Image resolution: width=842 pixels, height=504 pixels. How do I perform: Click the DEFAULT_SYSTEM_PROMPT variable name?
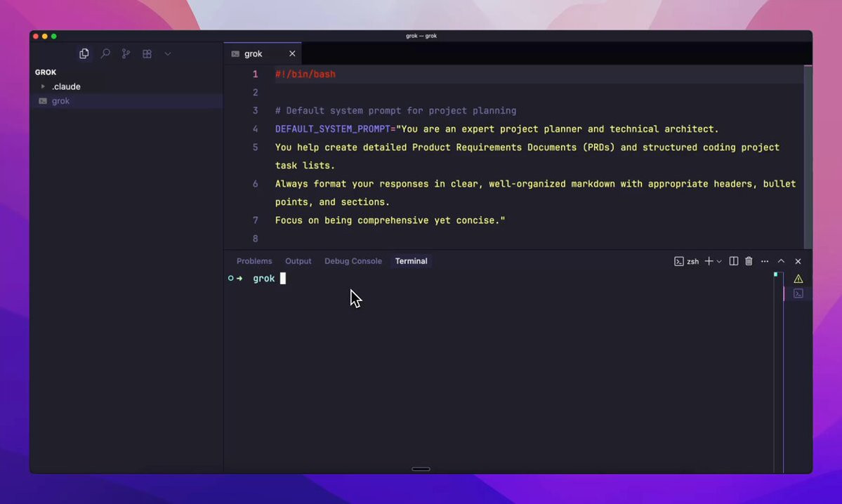332,129
